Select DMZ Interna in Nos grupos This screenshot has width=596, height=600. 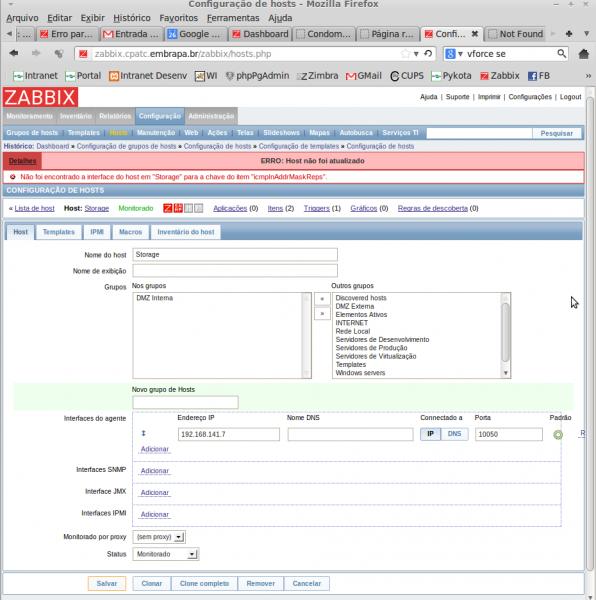[155, 298]
